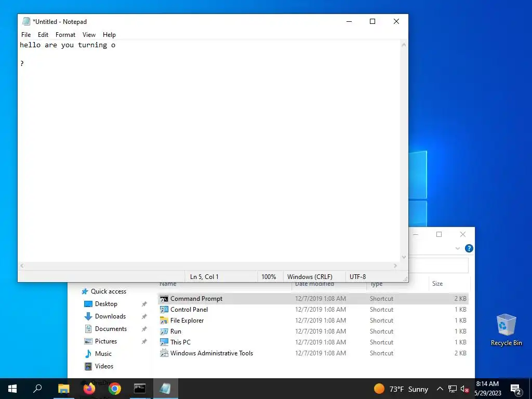
Task: Open Desktop in File Explorer sidebar
Action: (x=106, y=303)
